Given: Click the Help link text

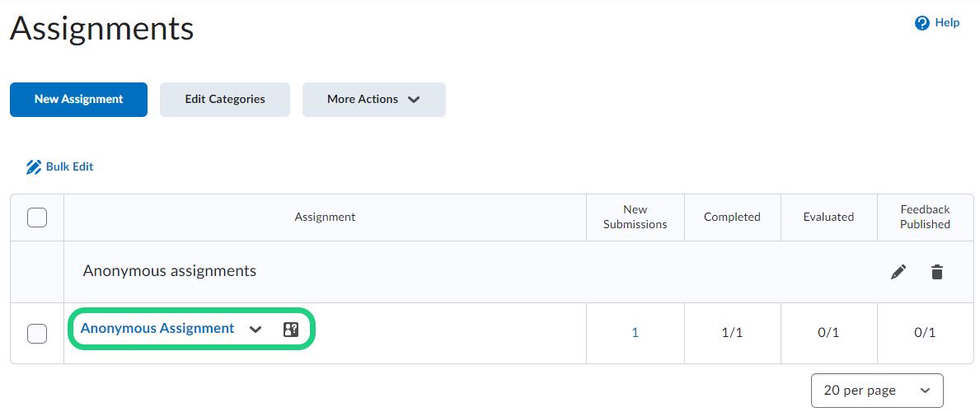Looking at the screenshot, I should click(x=947, y=23).
